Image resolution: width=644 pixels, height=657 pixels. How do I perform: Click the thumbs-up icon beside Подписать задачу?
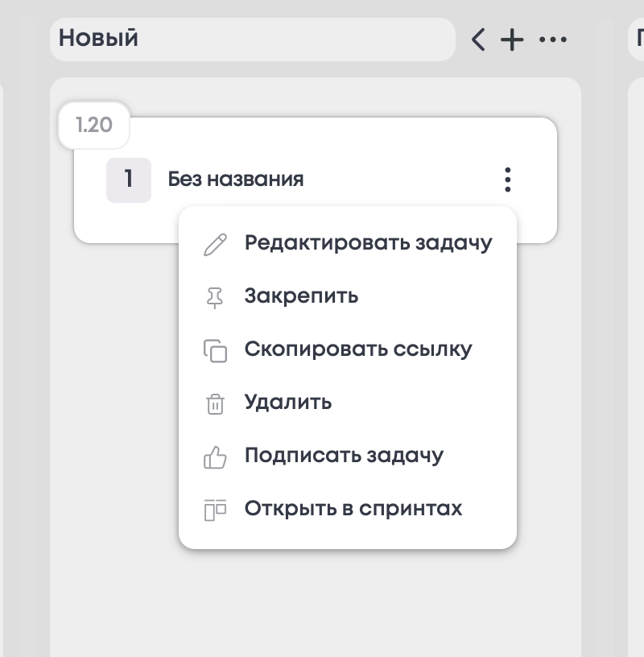click(215, 457)
